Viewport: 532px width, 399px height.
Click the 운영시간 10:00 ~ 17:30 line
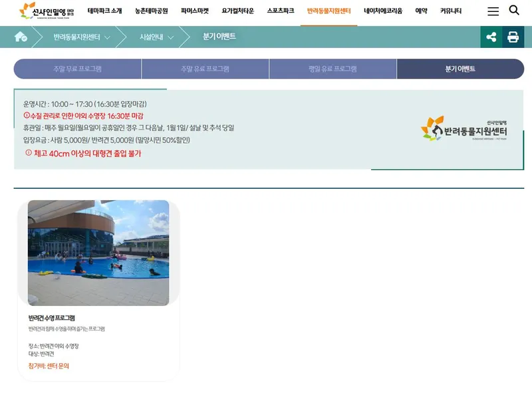[85, 104]
